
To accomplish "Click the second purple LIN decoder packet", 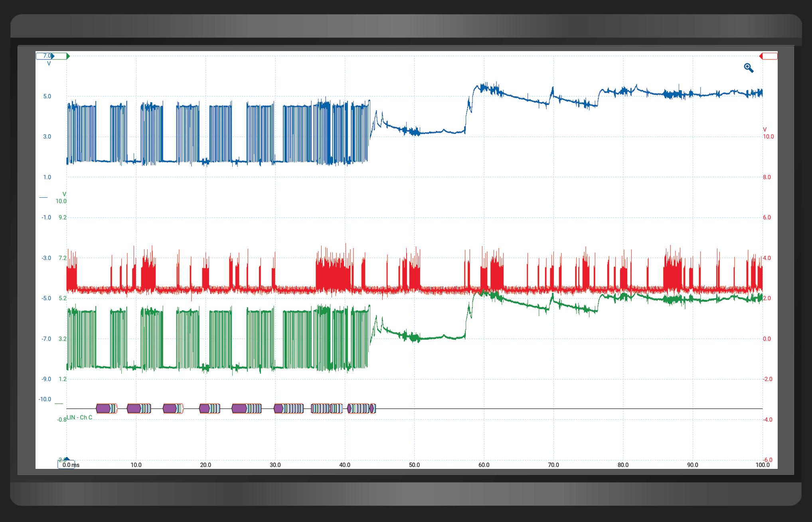I will pyautogui.click(x=134, y=408).
